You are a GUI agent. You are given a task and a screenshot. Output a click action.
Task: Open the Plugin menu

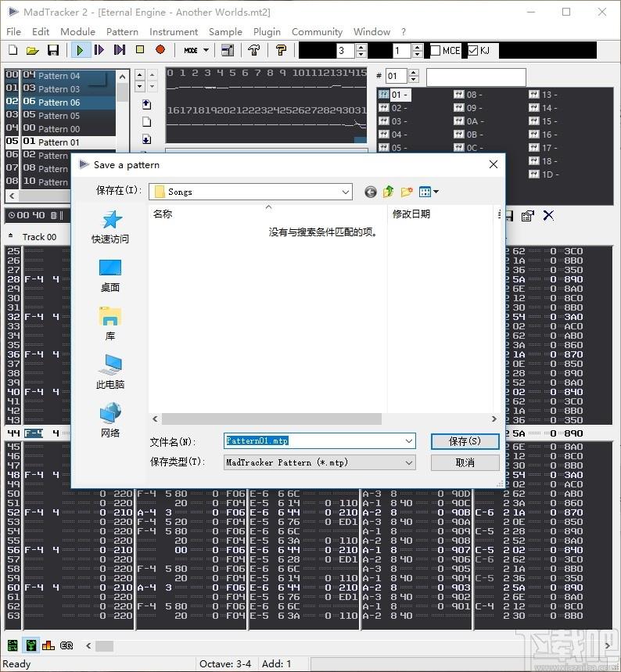[x=267, y=32]
